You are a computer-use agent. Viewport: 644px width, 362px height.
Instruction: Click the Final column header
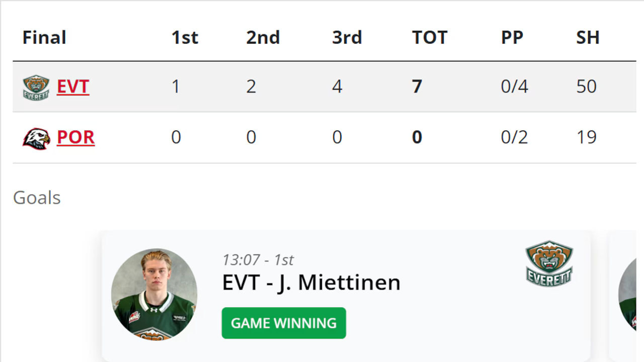pyautogui.click(x=44, y=38)
